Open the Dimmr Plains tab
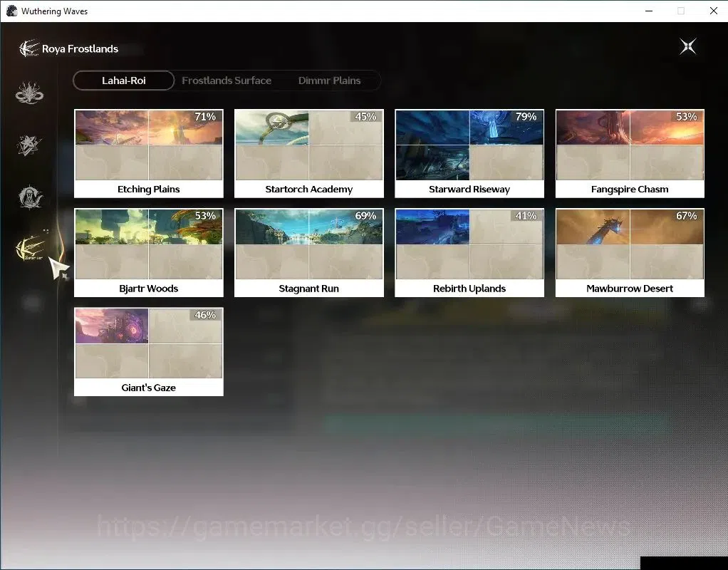The height and width of the screenshot is (570, 728). pos(329,81)
